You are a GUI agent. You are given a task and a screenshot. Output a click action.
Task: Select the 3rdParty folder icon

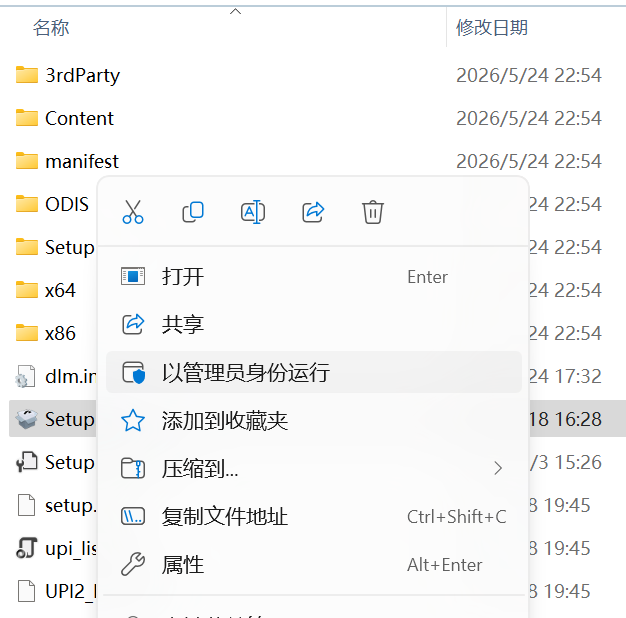(x=27, y=75)
